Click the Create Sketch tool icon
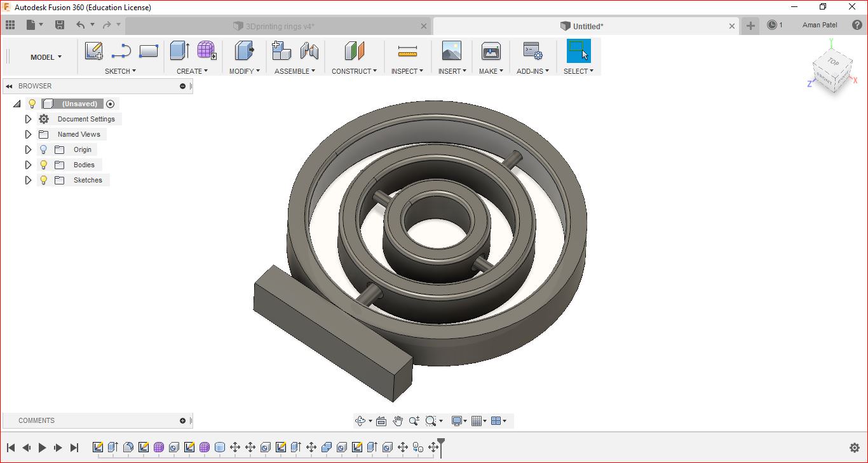Image resolution: width=868 pixels, height=463 pixels. tap(93, 51)
